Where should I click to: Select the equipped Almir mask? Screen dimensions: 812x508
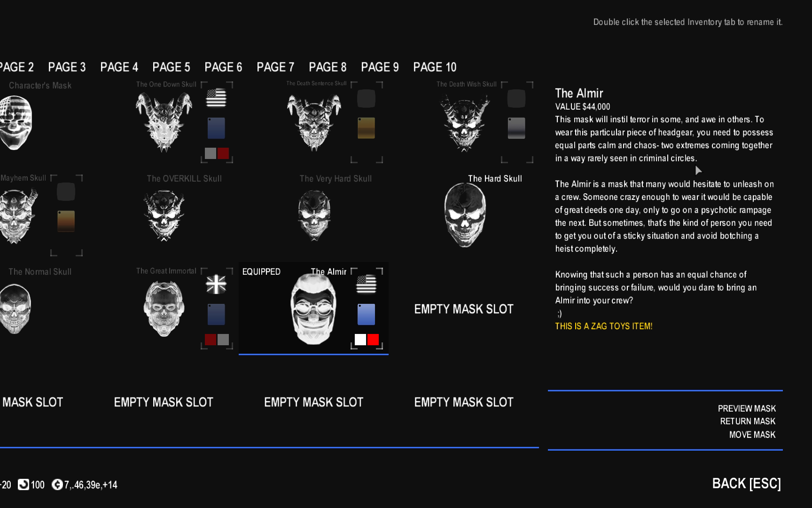coord(314,309)
